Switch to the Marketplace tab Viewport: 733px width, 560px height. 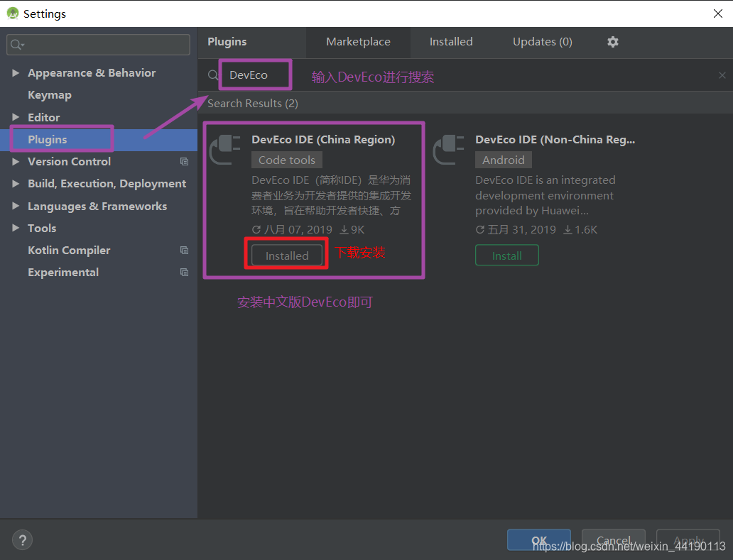click(x=358, y=42)
